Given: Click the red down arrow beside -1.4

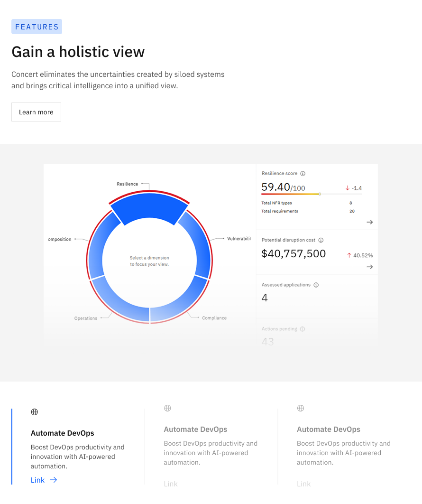Looking at the screenshot, I should tap(347, 188).
